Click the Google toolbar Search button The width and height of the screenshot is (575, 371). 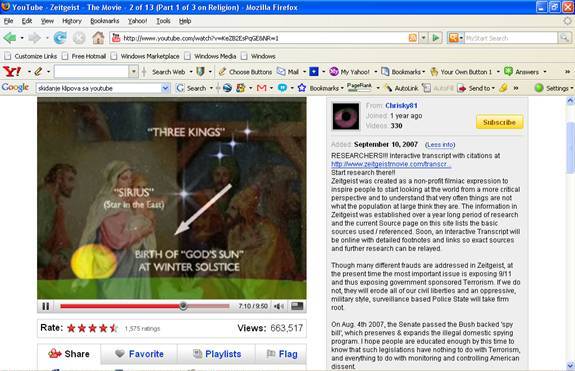pos(191,88)
